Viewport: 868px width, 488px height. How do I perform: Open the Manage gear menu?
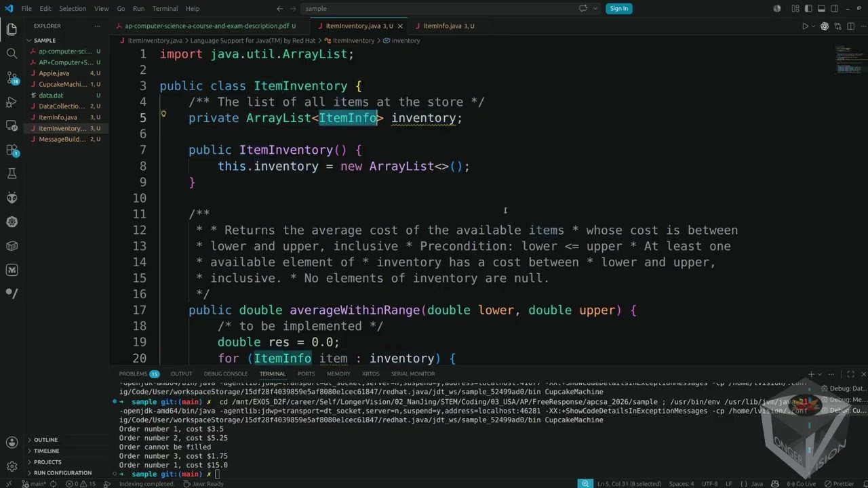pos(12,466)
